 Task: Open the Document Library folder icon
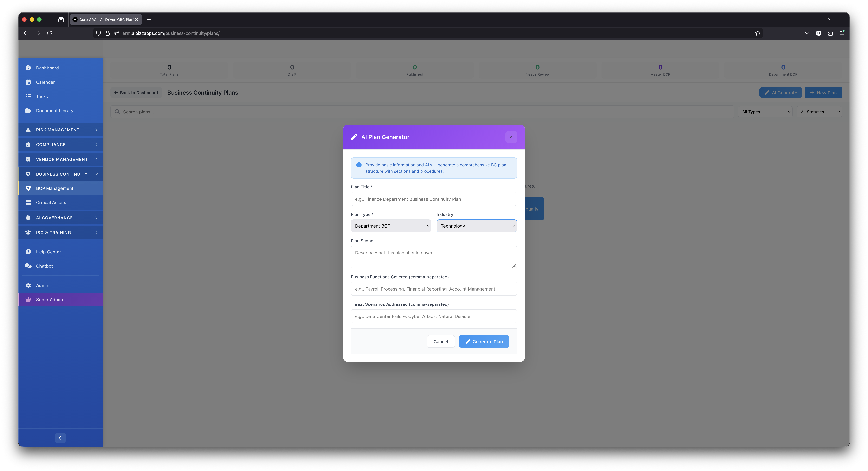click(28, 110)
